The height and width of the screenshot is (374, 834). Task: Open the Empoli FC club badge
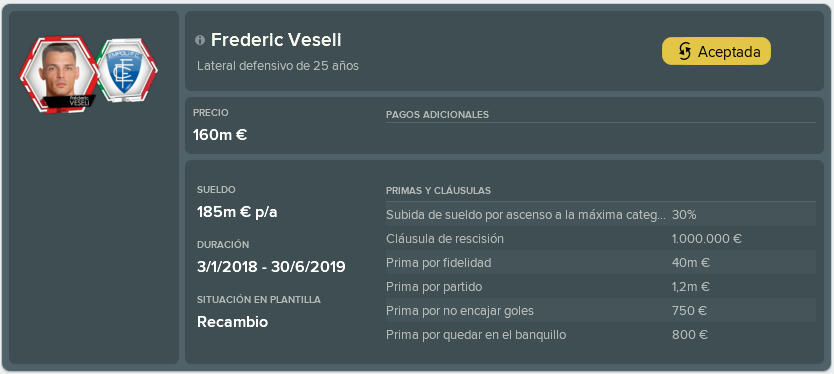coord(126,70)
